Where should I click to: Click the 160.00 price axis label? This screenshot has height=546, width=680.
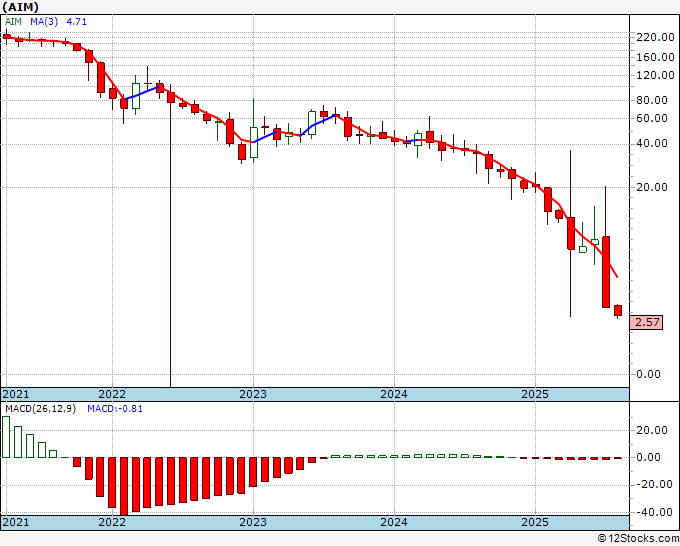coord(655,57)
